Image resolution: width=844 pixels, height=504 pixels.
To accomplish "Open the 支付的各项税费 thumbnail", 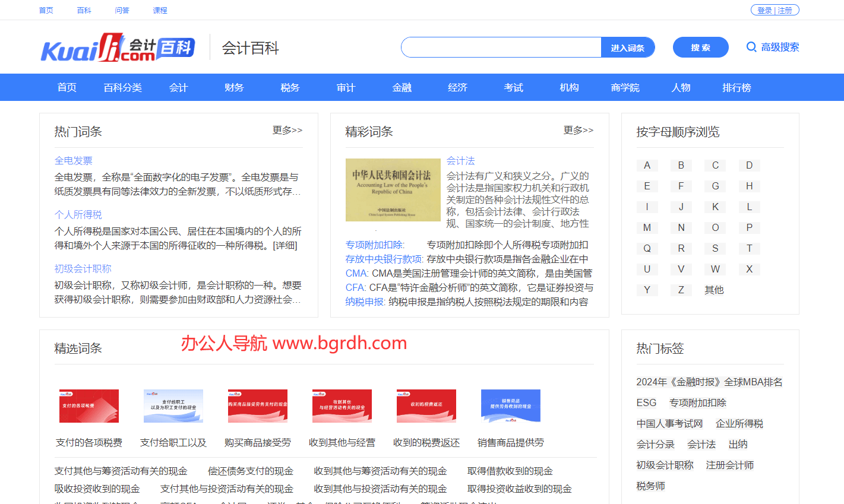I will (89, 406).
